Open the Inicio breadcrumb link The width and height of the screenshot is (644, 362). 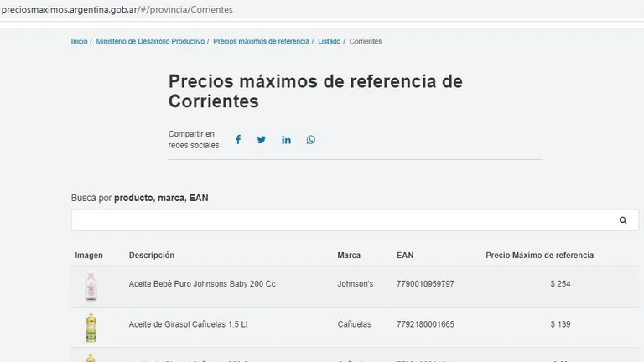pos(80,41)
